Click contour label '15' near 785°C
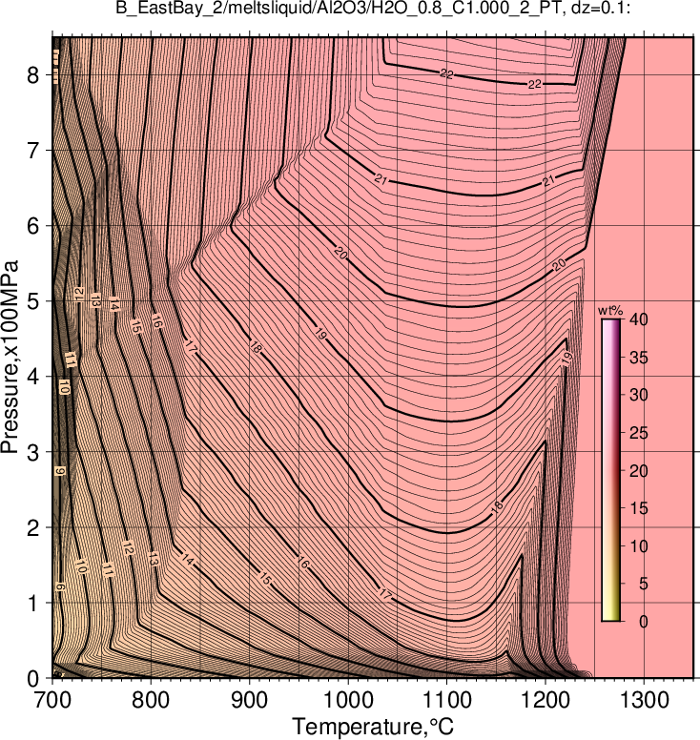This screenshot has width=700, height=740. [136, 326]
